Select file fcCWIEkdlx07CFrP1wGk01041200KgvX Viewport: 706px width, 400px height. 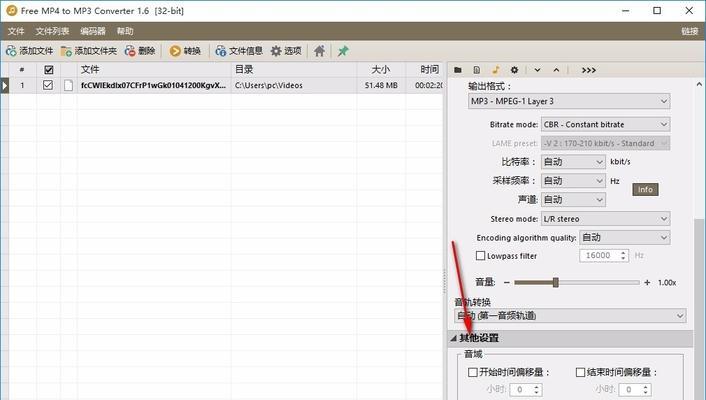(154, 85)
